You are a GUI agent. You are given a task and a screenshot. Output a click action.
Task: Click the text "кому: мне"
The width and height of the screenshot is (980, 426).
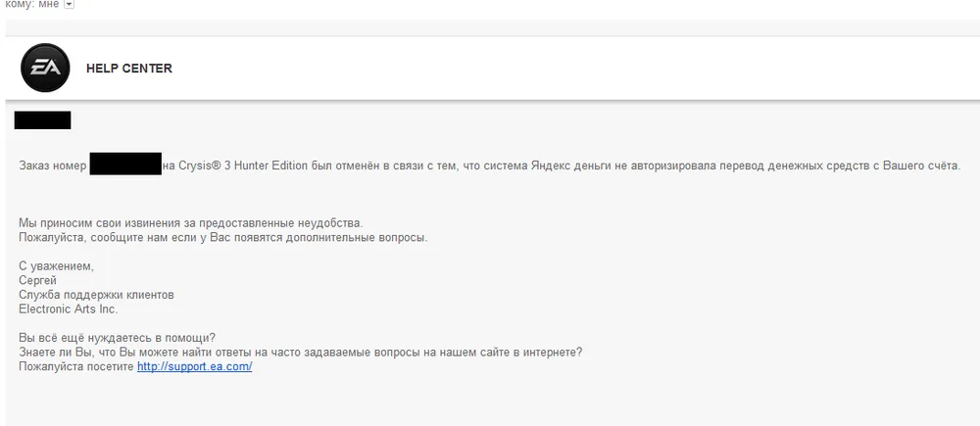31,4
